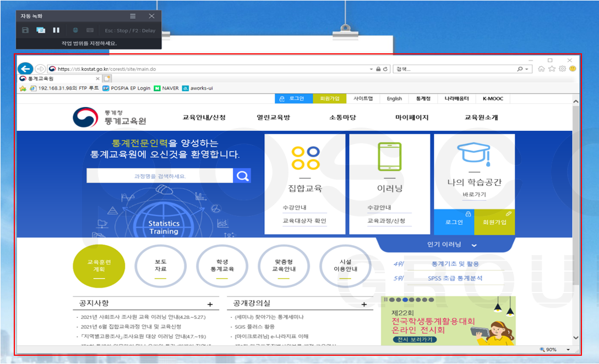Viewport: 599px width, 364px height.
Task: Open the address bar dropdown arrow
Action: point(371,69)
